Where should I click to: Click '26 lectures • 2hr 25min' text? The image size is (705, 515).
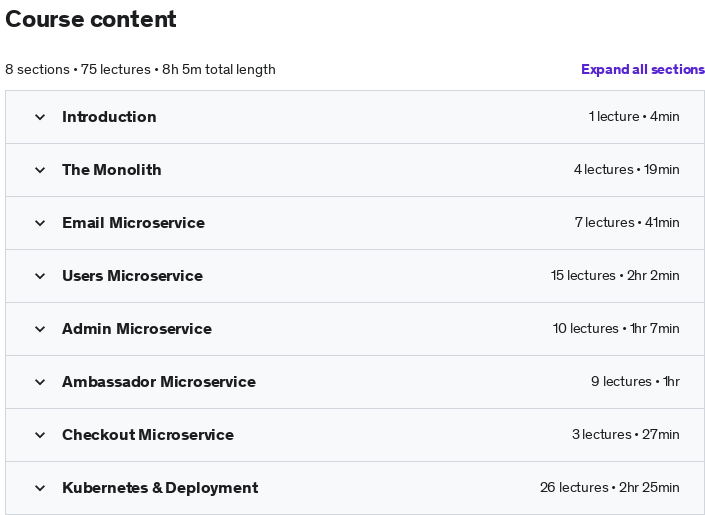[x=610, y=488]
